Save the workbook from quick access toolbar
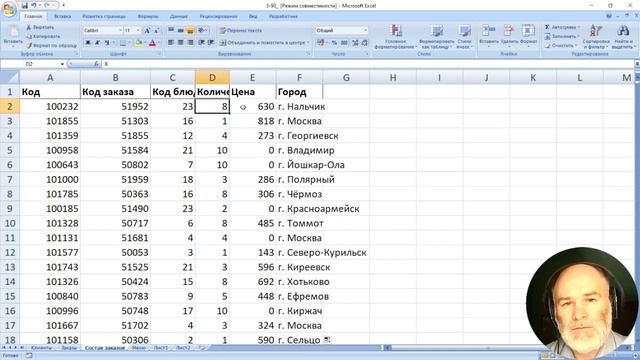This screenshot has width=640, height=360. click(24, 5)
